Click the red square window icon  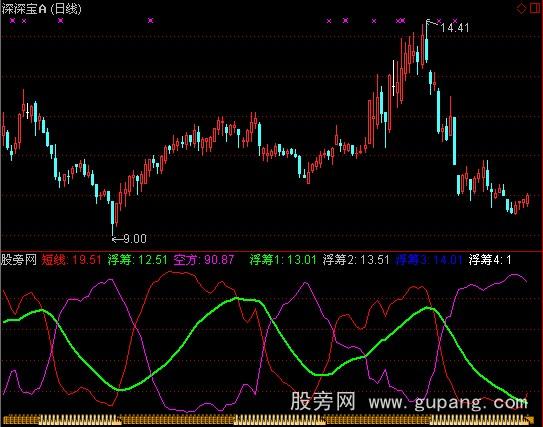(x=535, y=8)
